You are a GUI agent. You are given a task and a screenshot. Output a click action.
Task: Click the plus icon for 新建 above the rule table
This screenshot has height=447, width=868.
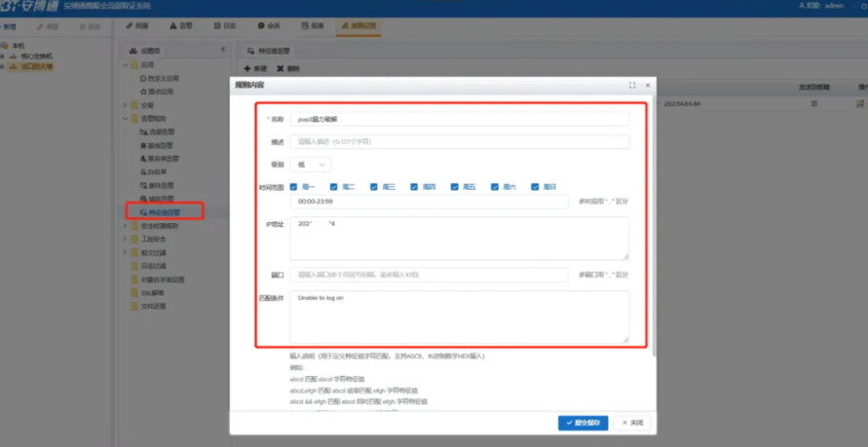coord(247,68)
